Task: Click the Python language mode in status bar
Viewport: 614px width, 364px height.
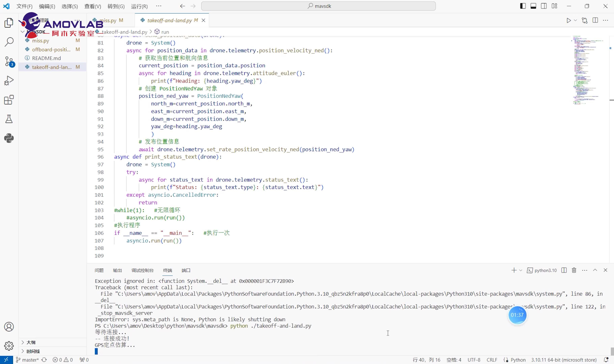Action: coord(518,360)
